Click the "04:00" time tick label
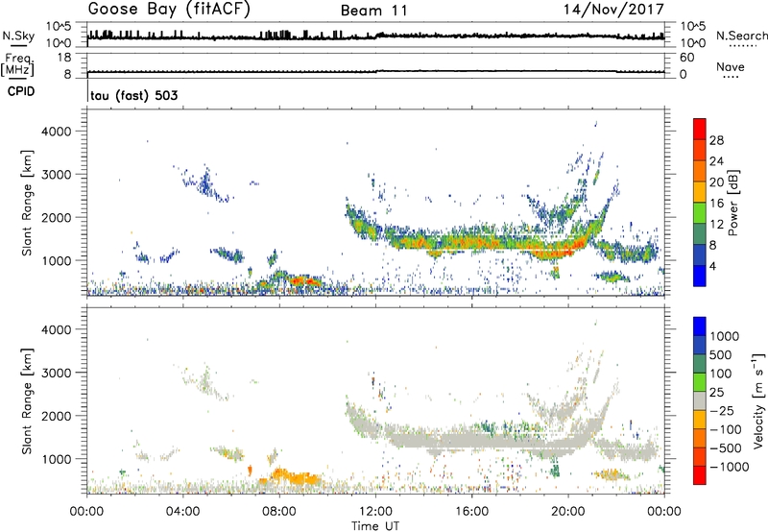Viewport: 768px width, 532px height. [182, 512]
